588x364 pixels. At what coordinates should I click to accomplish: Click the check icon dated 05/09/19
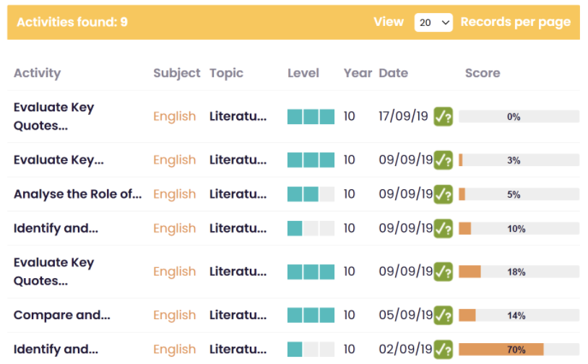443,316
